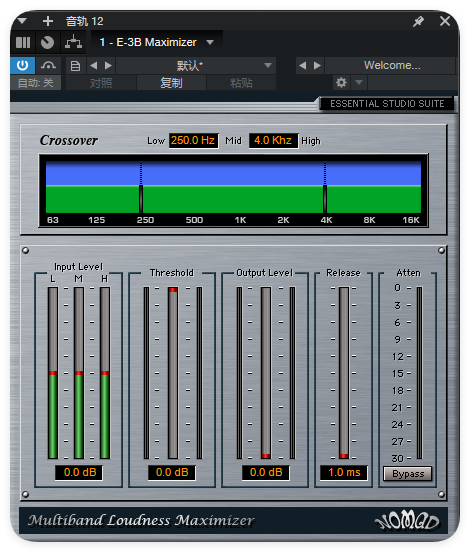Click the Mid crossover 4.0 Khz field
470x552 pixels.
pos(273,140)
